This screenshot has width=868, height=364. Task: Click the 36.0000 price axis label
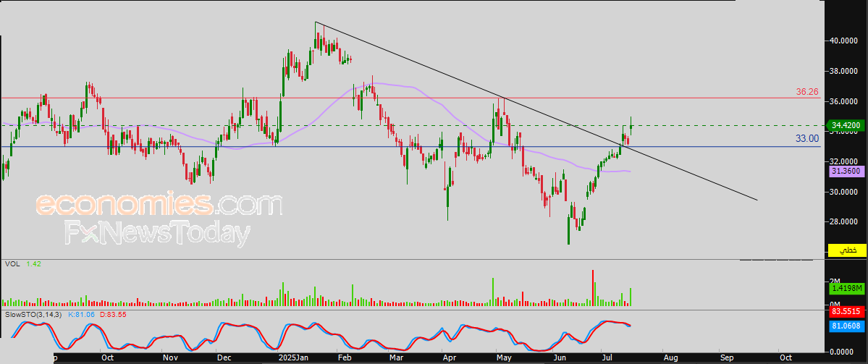click(845, 102)
